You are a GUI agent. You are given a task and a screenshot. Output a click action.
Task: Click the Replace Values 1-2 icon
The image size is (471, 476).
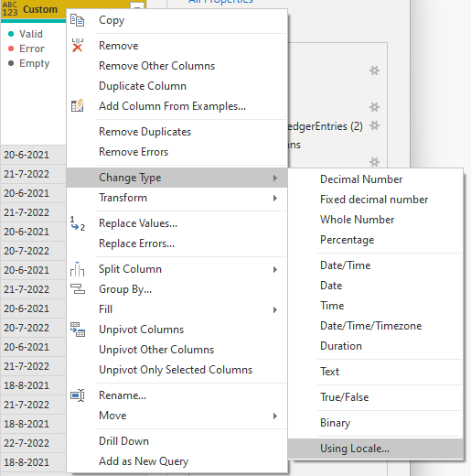click(78, 223)
